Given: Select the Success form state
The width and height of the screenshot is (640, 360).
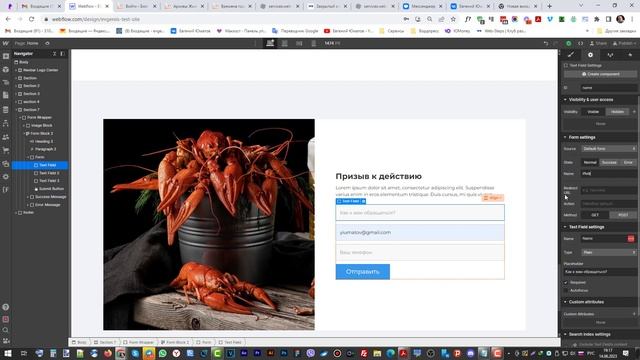Looking at the screenshot, I should (609, 162).
